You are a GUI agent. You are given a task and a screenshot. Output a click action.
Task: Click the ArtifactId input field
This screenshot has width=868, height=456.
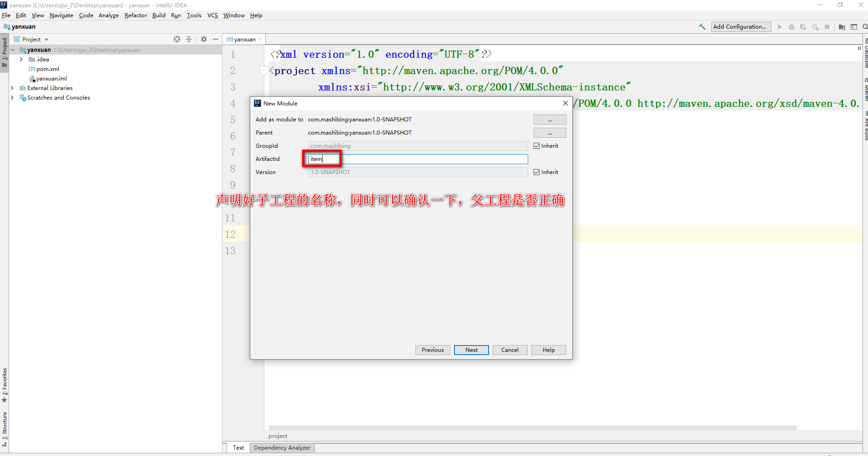tap(418, 159)
